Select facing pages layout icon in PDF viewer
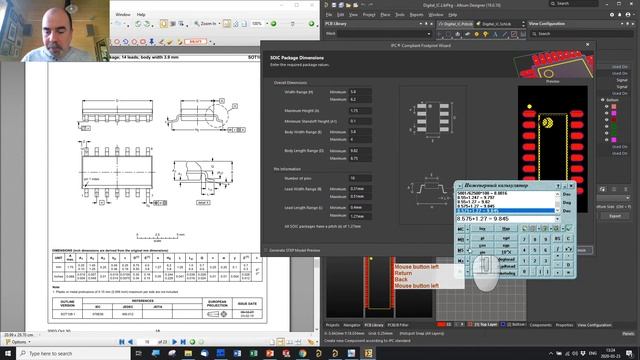The image size is (640, 360). tap(290, 342)
